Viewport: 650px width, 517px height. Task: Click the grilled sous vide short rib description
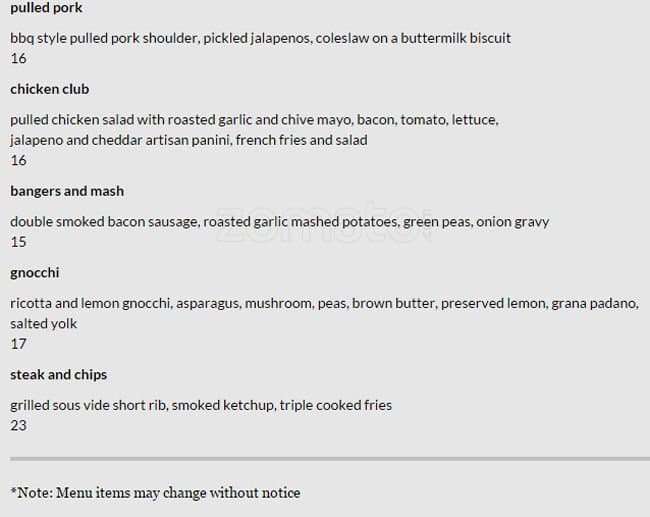coord(201,405)
